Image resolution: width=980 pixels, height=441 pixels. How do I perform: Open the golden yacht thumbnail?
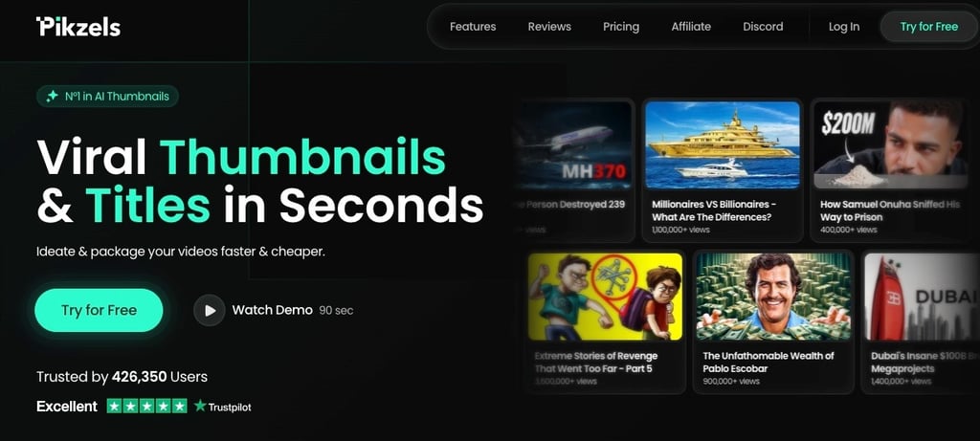click(x=722, y=144)
